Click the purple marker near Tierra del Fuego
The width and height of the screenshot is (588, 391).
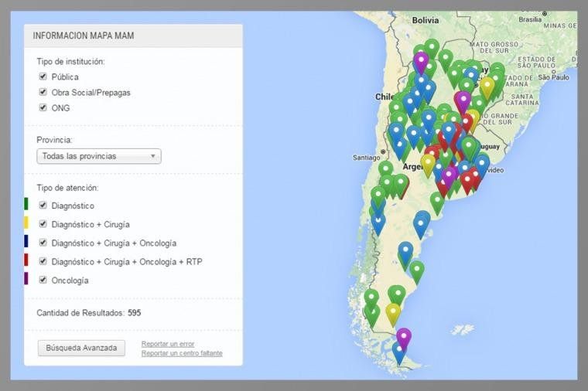point(403,337)
